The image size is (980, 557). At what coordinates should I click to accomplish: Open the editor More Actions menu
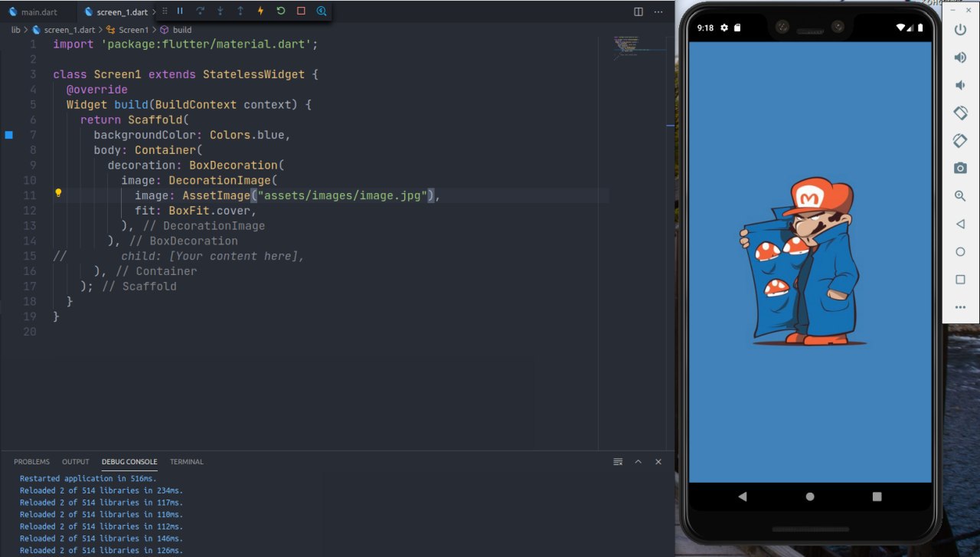(660, 11)
